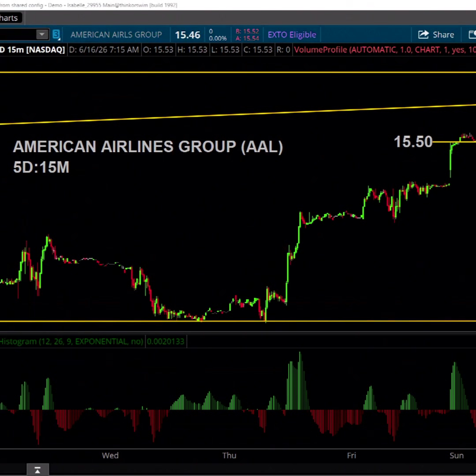The height and width of the screenshot is (476, 476).
Task: Click the EXTO Eligible label
Action: (x=292, y=35)
